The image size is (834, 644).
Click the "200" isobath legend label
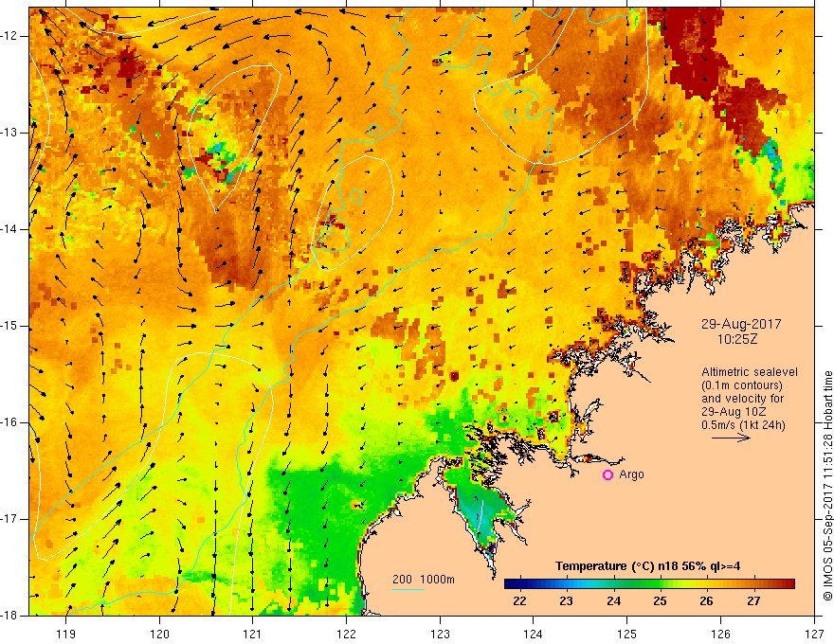402,580
